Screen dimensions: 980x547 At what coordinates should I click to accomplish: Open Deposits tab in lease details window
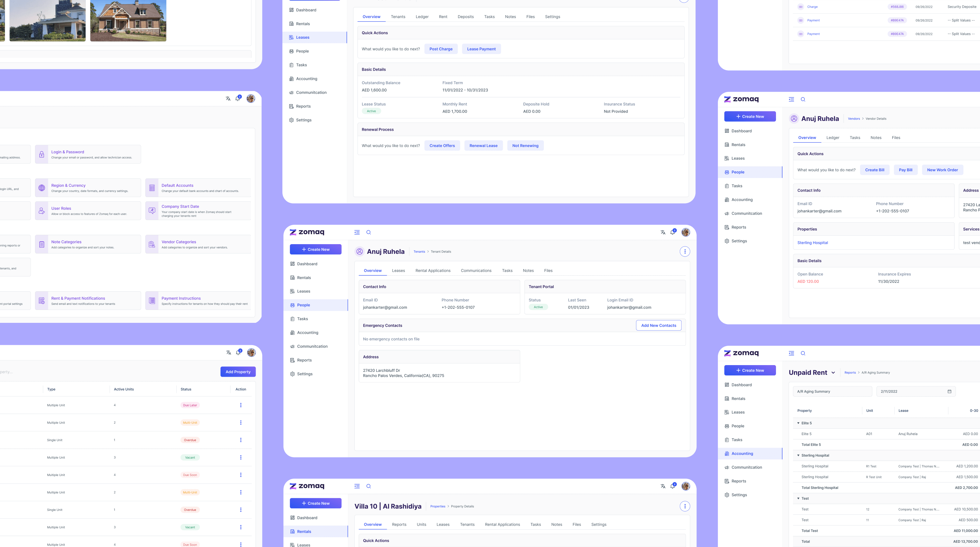465,17
